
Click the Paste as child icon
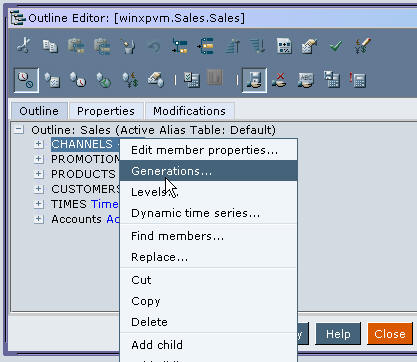[76, 46]
